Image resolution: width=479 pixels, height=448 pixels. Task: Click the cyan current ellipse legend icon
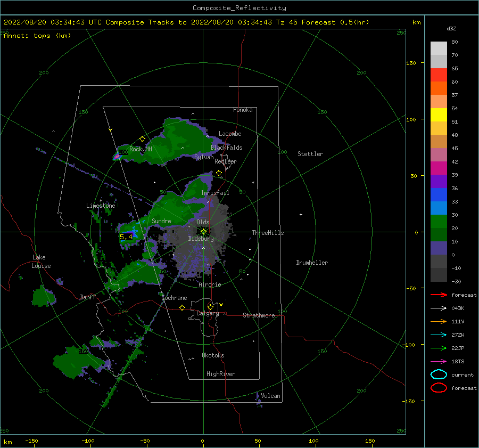[x=439, y=374]
